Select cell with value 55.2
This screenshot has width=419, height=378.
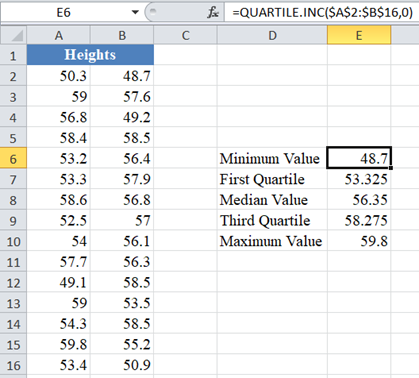pyautogui.click(x=122, y=345)
